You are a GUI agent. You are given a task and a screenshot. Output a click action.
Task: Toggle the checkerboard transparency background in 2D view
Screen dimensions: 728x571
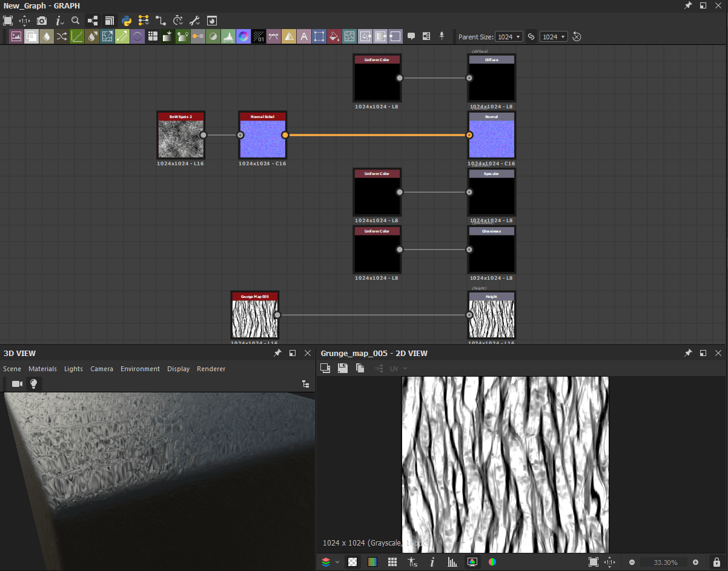coord(352,562)
